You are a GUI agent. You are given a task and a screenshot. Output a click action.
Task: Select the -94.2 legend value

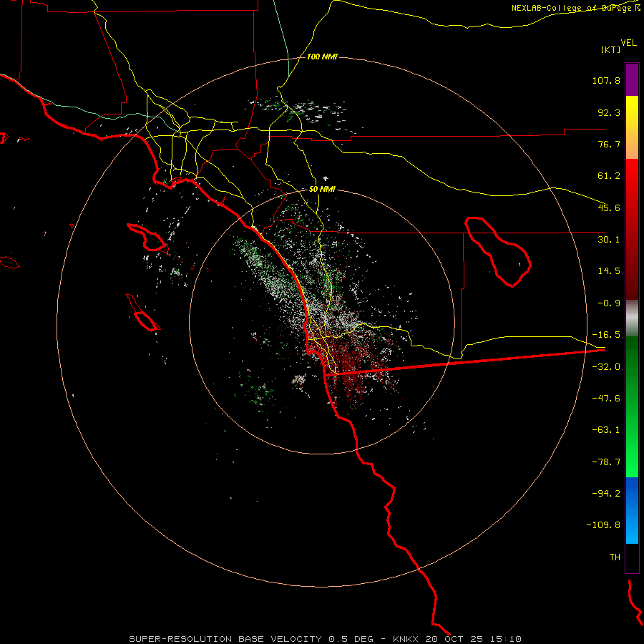tap(606, 493)
